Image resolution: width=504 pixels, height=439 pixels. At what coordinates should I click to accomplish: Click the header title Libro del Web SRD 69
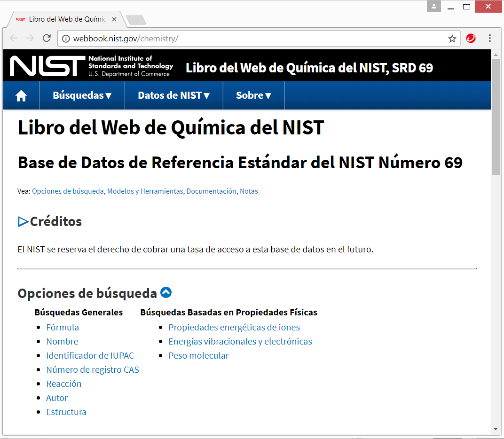[x=309, y=68]
